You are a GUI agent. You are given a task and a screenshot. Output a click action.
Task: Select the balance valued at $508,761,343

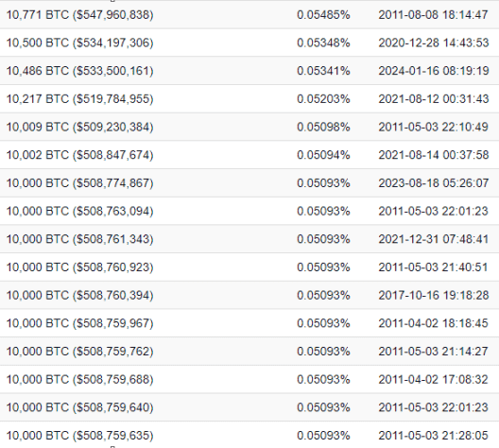(x=80, y=239)
